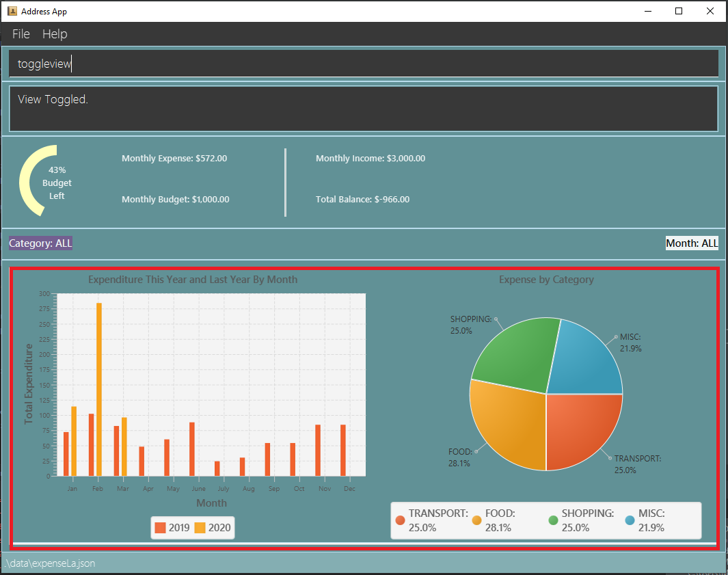Click the TRANSPORT legend dot icon
The image size is (728, 575).
tap(400, 520)
